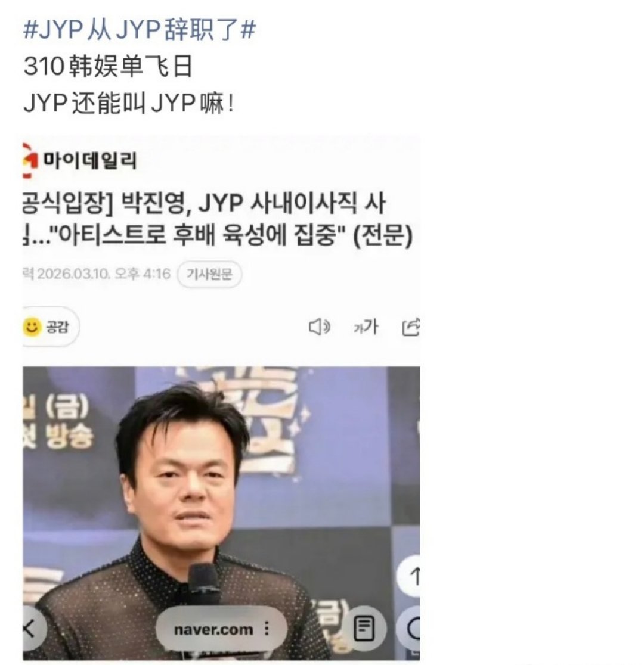Screen dimensions: 644x665
Task: Jump to top with the up arrow button
Action: 409,576
